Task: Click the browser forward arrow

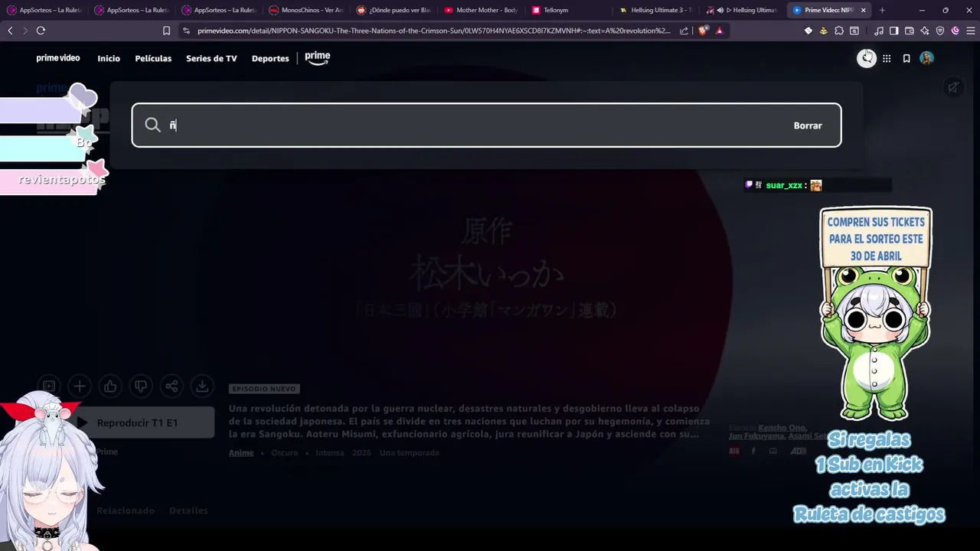Action: (x=25, y=31)
